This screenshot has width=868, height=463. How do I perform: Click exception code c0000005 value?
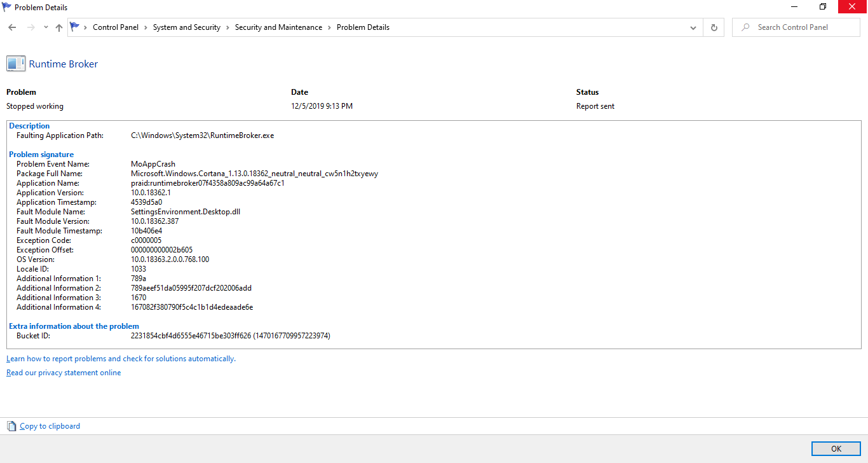coord(146,240)
